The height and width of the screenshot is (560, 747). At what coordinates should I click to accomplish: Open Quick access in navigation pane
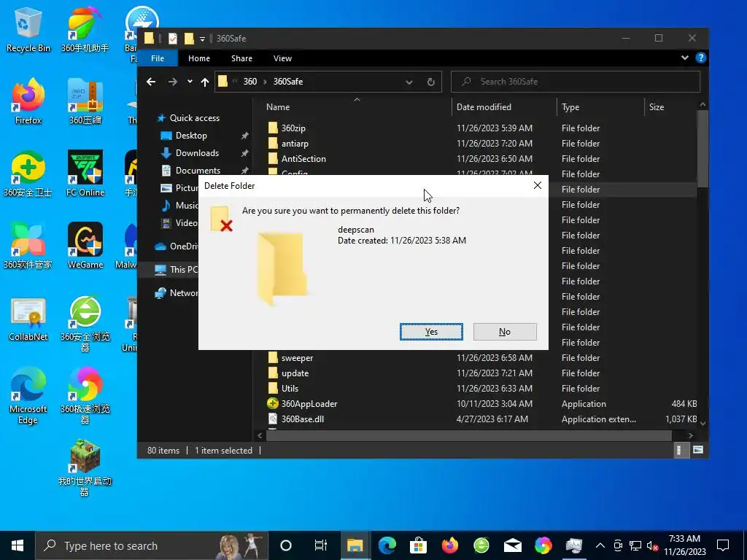coord(194,118)
